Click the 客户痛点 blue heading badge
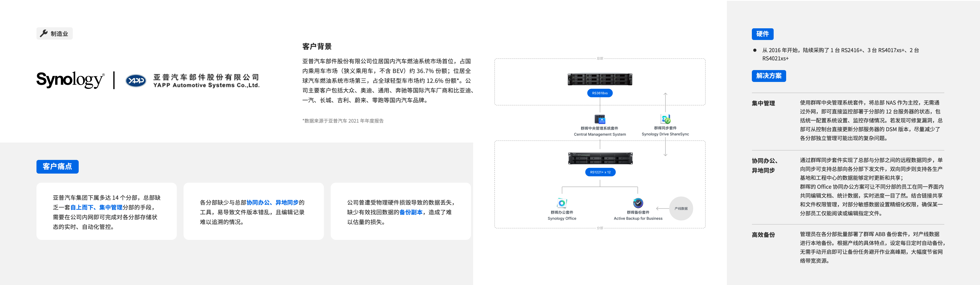Viewport: 980px width, 285px height. pos(57,166)
